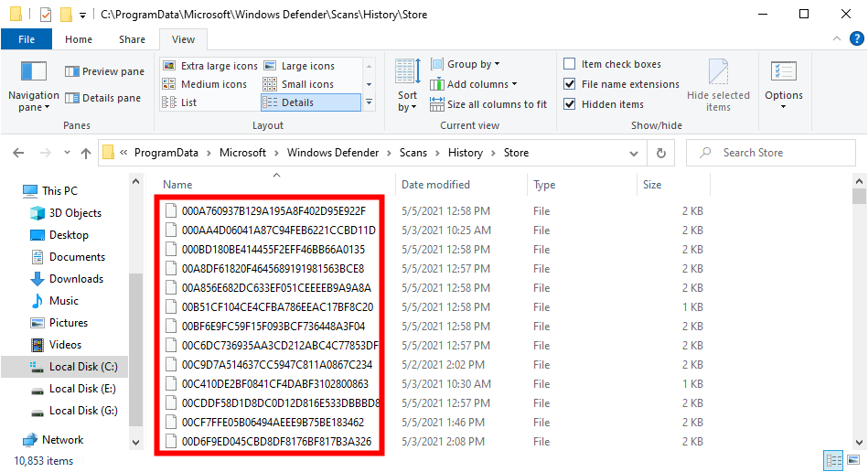The image size is (868, 472).
Task: Go up one folder level arrow
Action: coord(86,153)
